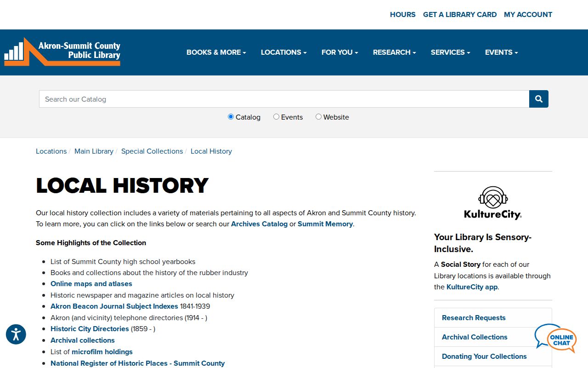Image resolution: width=588 pixels, height=368 pixels.
Task: Open Archival collections list link
Action: click(x=83, y=340)
